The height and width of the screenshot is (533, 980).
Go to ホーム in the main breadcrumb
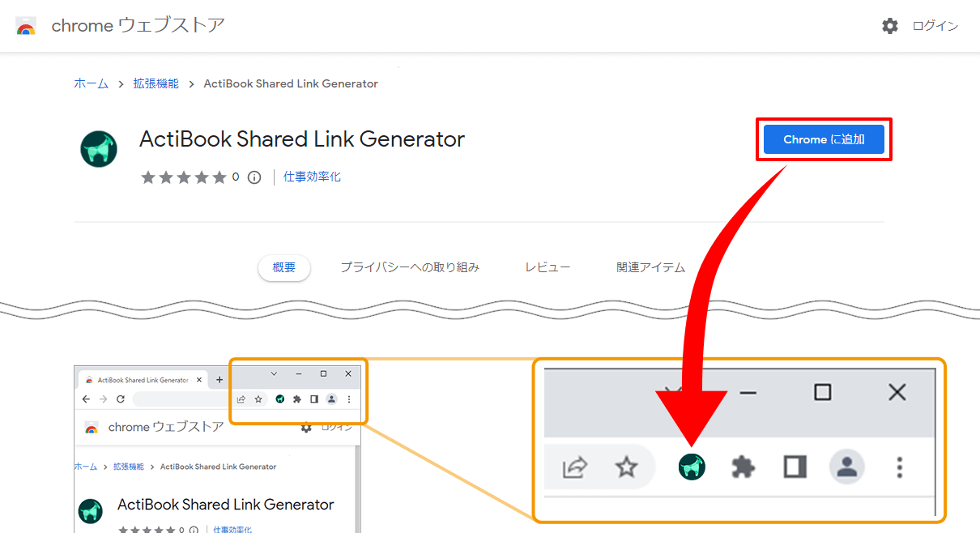point(92,83)
